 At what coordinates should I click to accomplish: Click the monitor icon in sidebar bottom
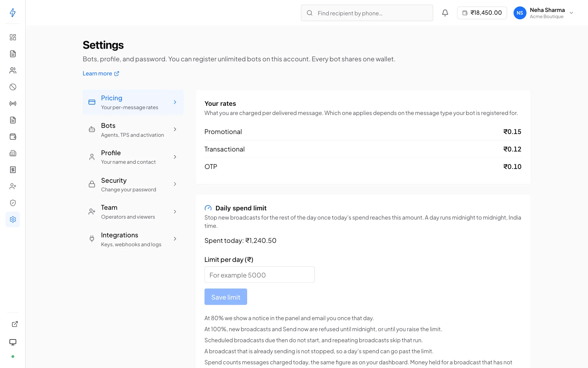pyautogui.click(x=13, y=342)
